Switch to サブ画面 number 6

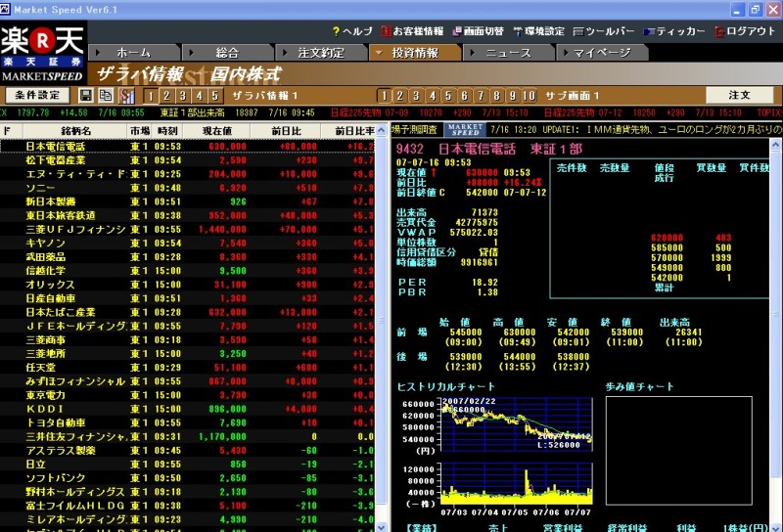(x=464, y=95)
